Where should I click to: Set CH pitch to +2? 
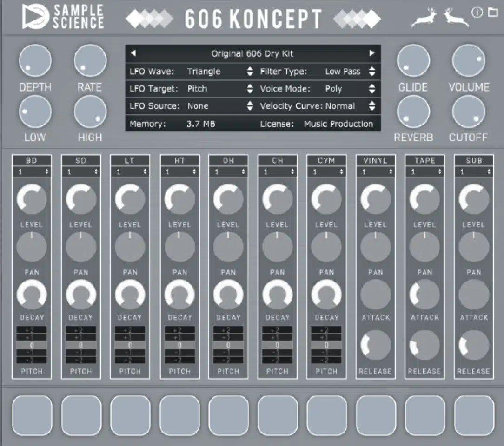point(278,330)
